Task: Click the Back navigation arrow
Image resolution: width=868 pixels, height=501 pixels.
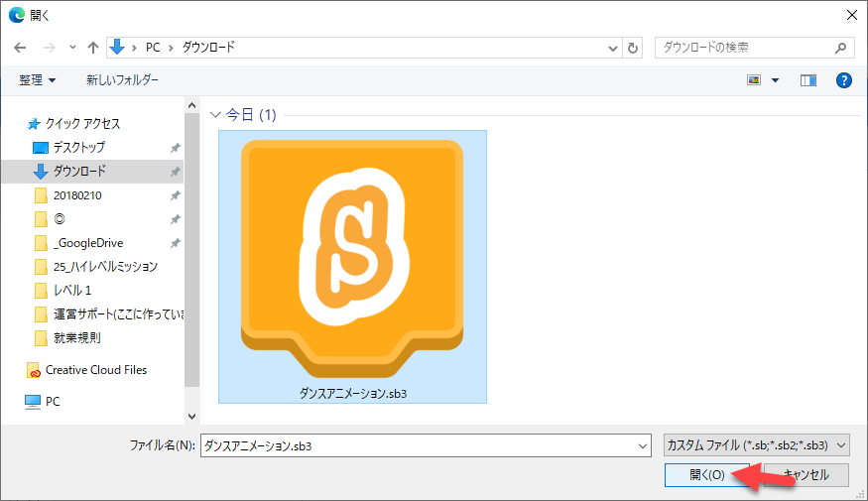Action: 20,48
